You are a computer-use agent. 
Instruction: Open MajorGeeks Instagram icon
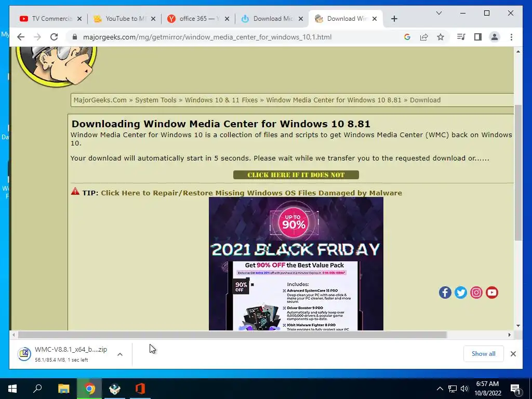[x=476, y=292]
